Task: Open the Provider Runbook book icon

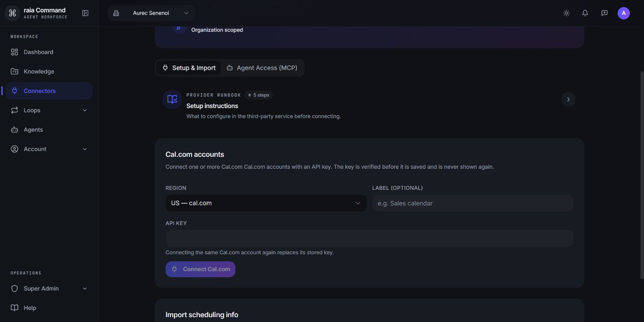Action: pos(172,99)
